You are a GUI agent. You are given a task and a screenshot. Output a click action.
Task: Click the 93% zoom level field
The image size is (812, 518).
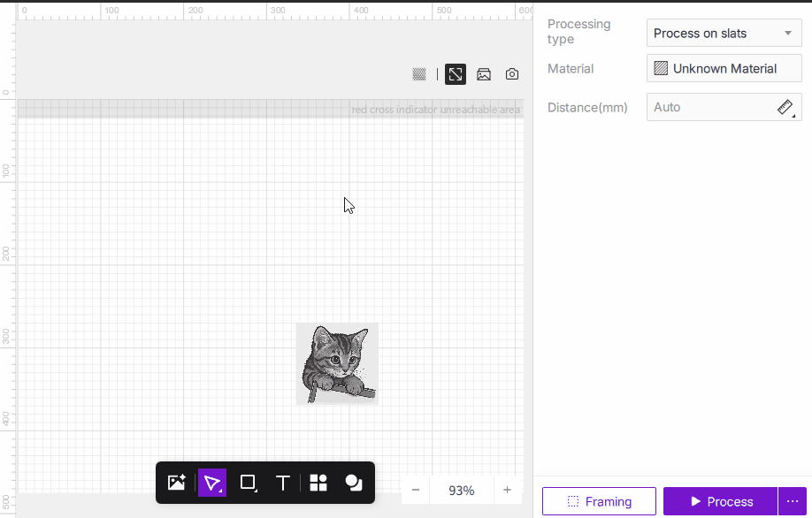click(461, 490)
